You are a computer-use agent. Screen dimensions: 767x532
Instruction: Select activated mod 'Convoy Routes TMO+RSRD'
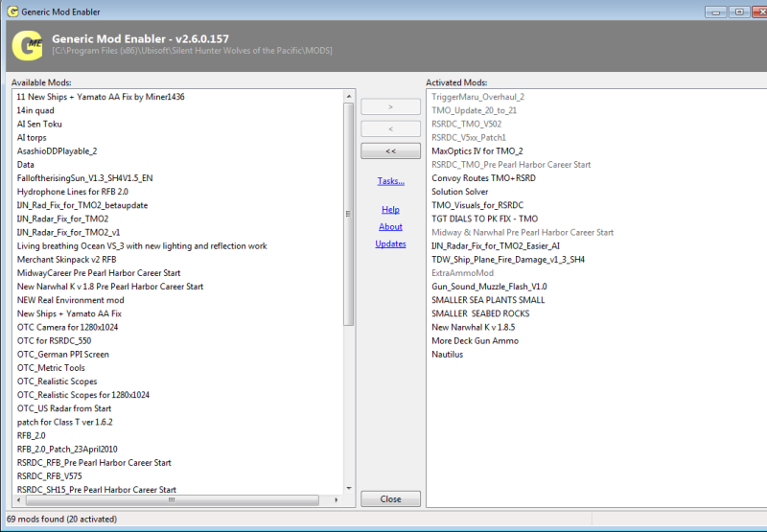point(483,178)
